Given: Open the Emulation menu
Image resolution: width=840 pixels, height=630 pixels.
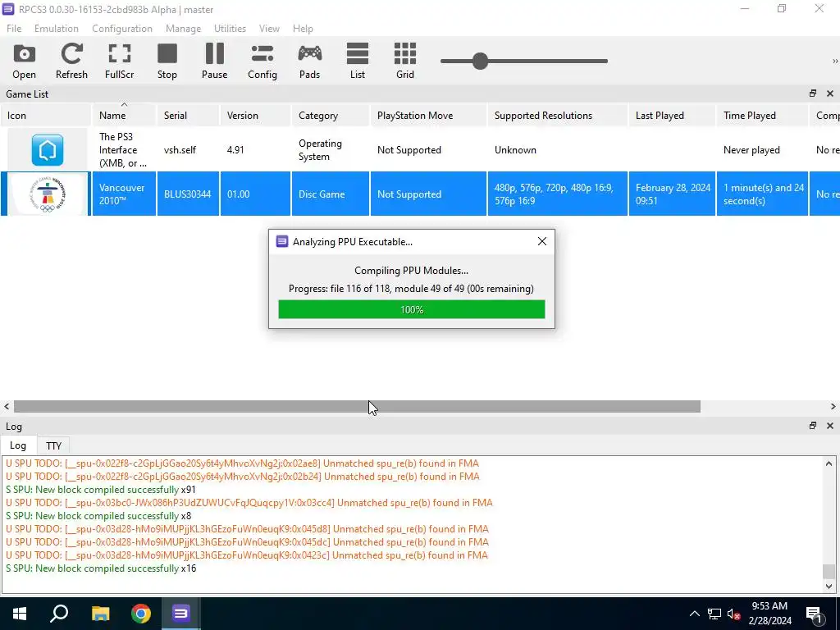Looking at the screenshot, I should (x=57, y=29).
